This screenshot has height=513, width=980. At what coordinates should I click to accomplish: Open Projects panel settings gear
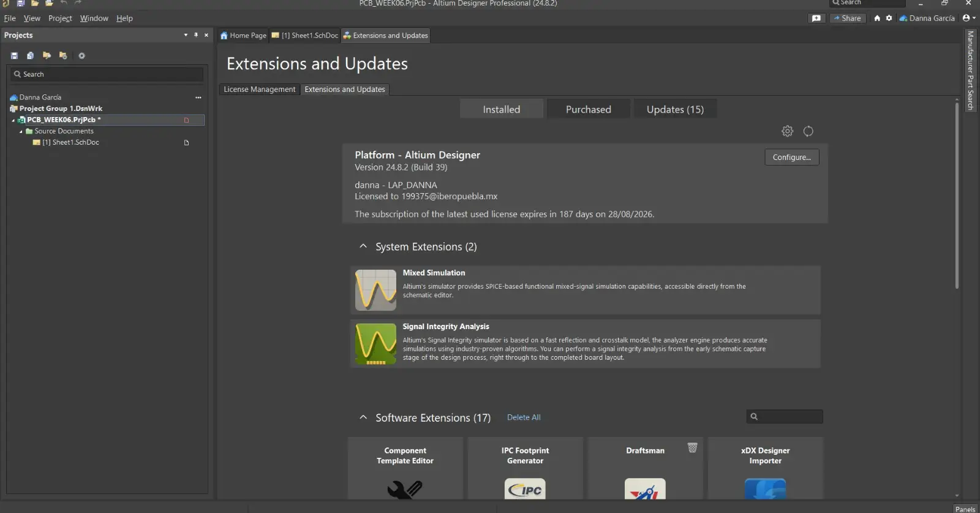coord(81,56)
